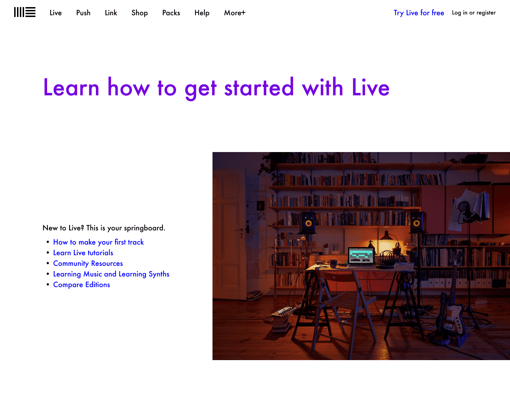Image resolution: width=510 pixels, height=420 pixels.
Task: Open How to make your first track
Action: point(98,242)
